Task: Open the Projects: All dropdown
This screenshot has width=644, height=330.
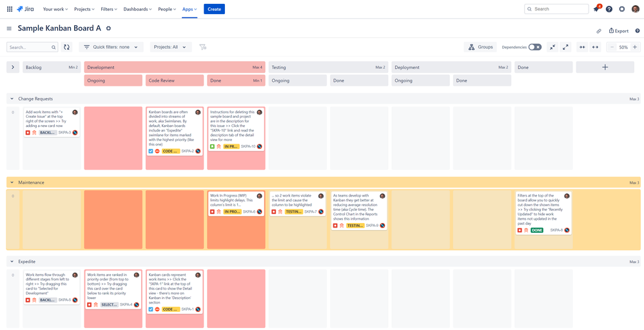Action: point(171,47)
